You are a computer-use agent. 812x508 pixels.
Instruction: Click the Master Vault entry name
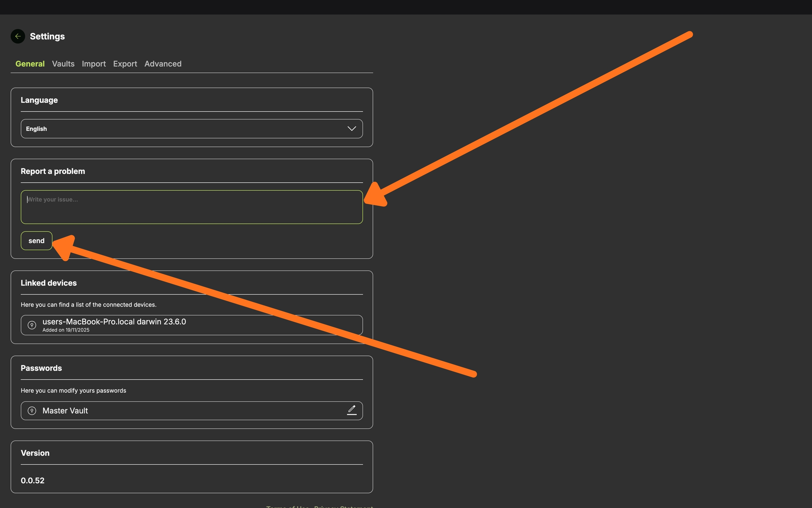point(65,411)
